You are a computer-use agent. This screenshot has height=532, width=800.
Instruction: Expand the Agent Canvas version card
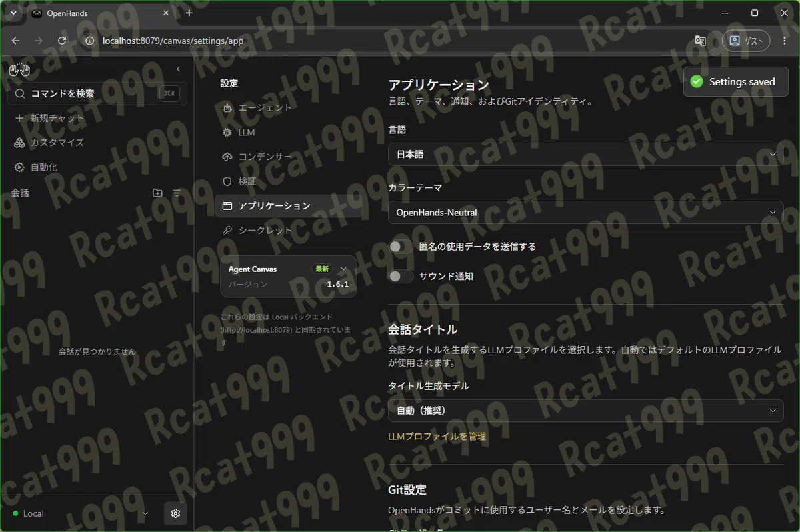tap(343, 269)
